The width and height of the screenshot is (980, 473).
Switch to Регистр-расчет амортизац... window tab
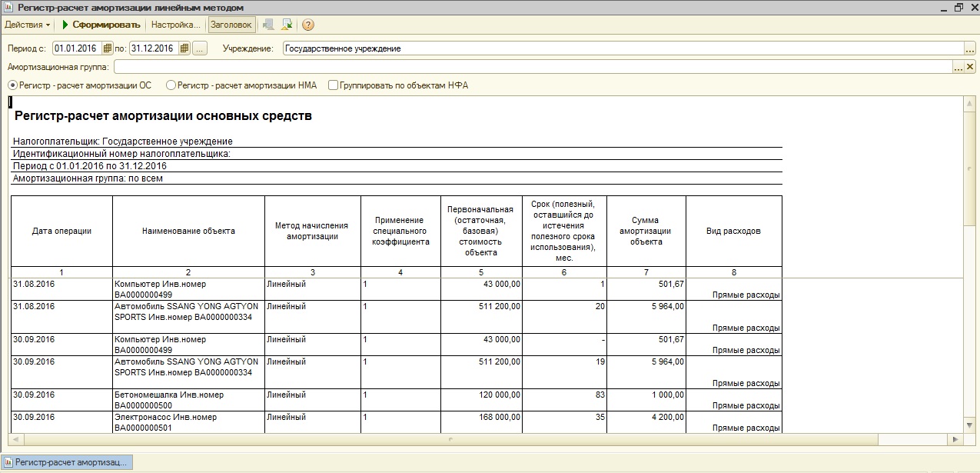tap(67, 462)
